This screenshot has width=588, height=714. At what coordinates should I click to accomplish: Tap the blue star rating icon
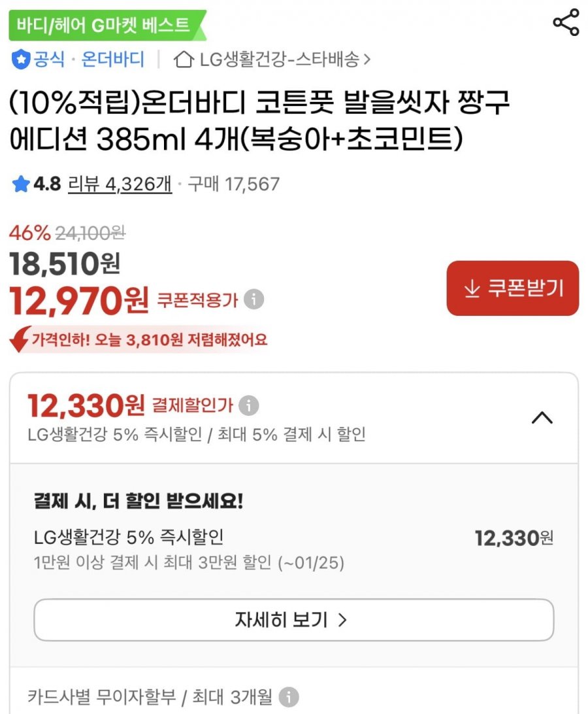point(21,184)
